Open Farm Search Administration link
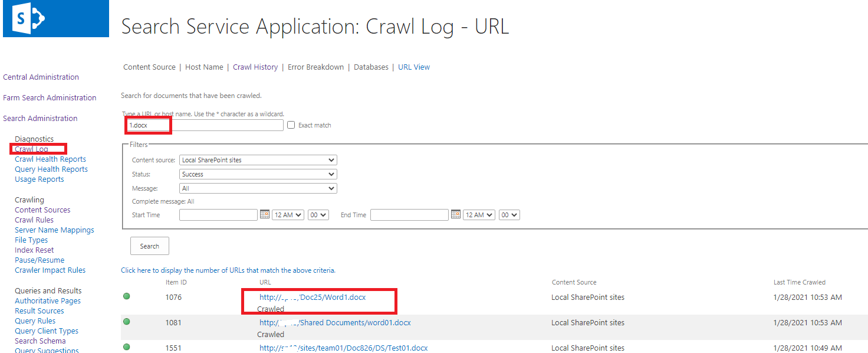Image resolution: width=868 pixels, height=353 pixels. [x=50, y=98]
